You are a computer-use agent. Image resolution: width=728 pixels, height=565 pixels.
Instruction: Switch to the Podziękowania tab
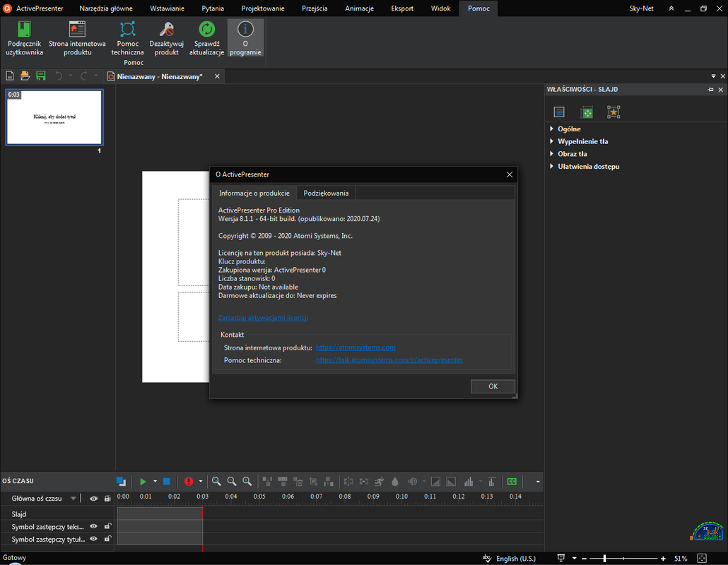(x=326, y=193)
